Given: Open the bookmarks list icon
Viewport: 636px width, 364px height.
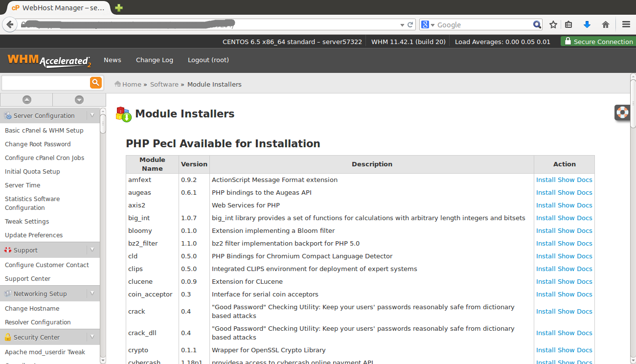Looking at the screenshot, I should coord(568,24).
